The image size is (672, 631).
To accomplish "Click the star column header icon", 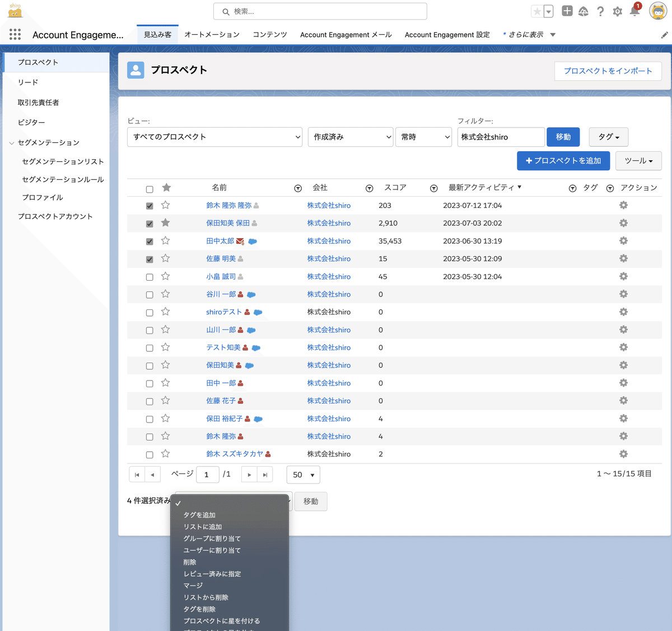I will [x=166, y=188].
